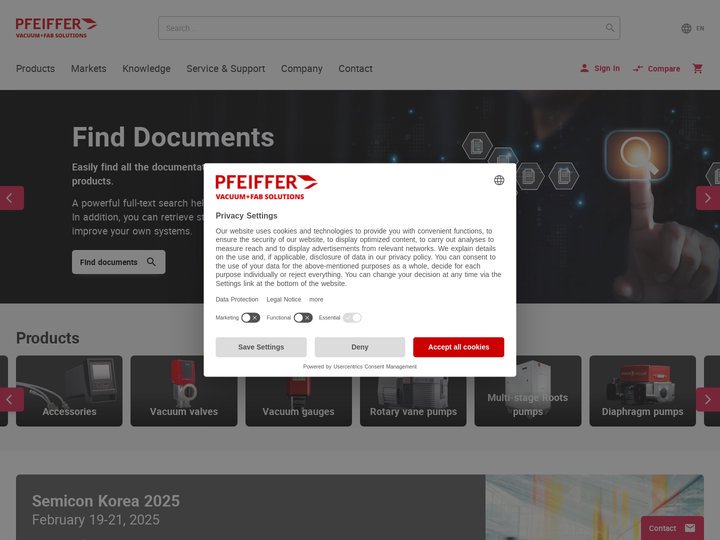The image size is (720, 540).
Task: Click the Find documents button
Action: [118, 262]
